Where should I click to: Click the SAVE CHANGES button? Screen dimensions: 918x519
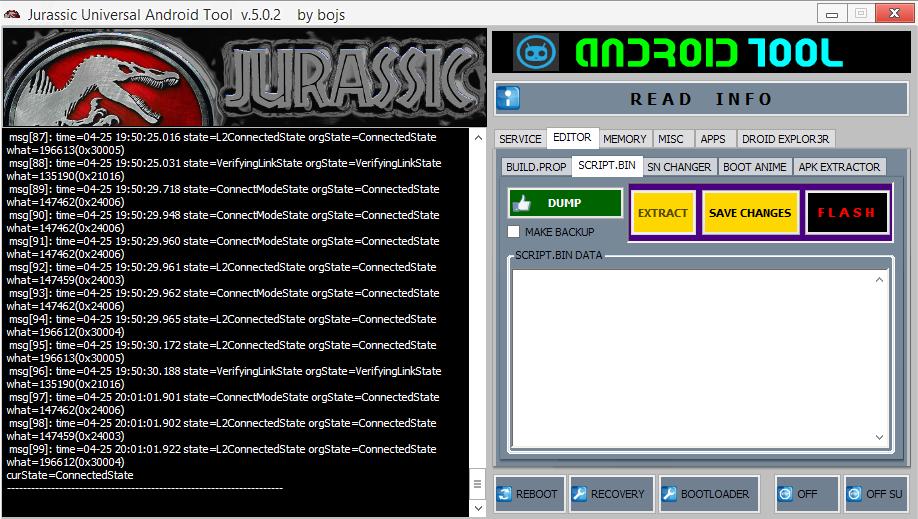tap(750, 213)
